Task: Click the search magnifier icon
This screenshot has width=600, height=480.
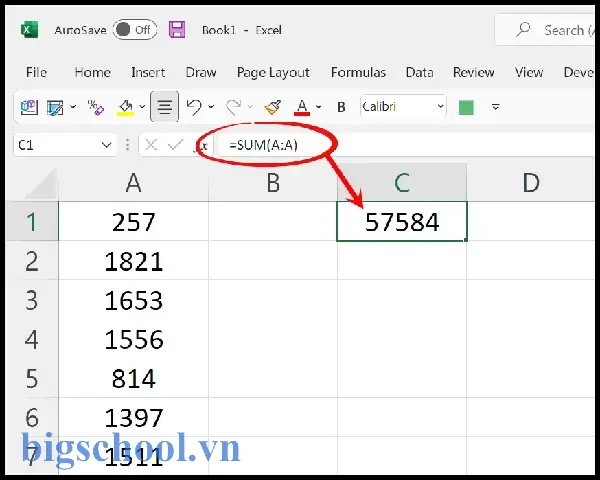Action: click(523, 29)
